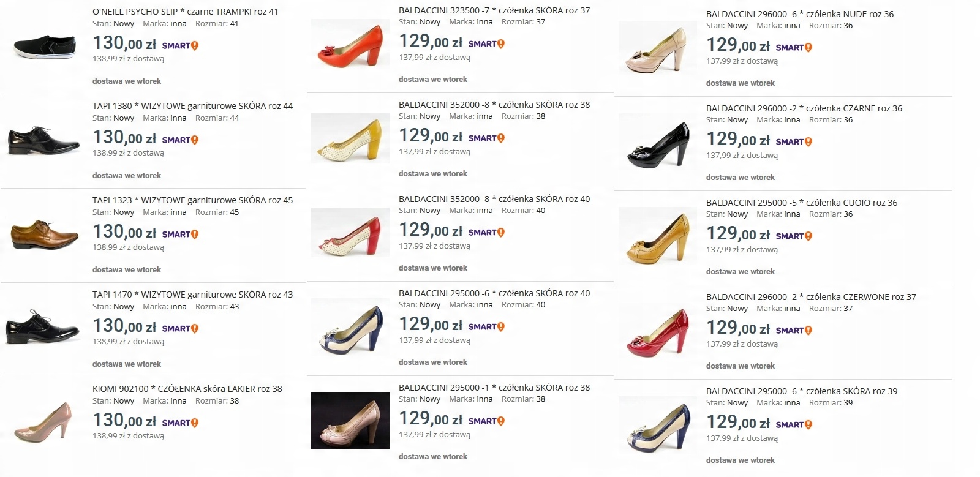The height and width of the screenshot is (477, 980).
Task: Open the red patent BALDACCINI CZERWONE shoe image
Action: (x=658, y=333)
